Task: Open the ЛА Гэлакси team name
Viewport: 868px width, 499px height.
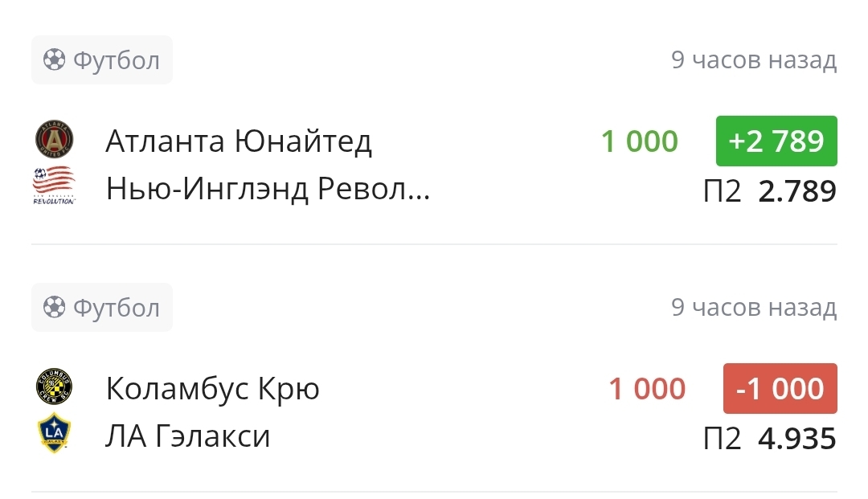Action: point(188,436)
